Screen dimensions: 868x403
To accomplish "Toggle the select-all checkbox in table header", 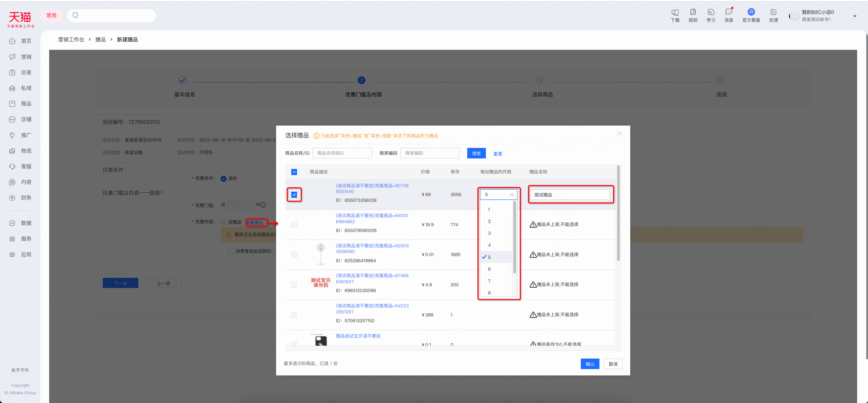I will click(x=294, y=172).
